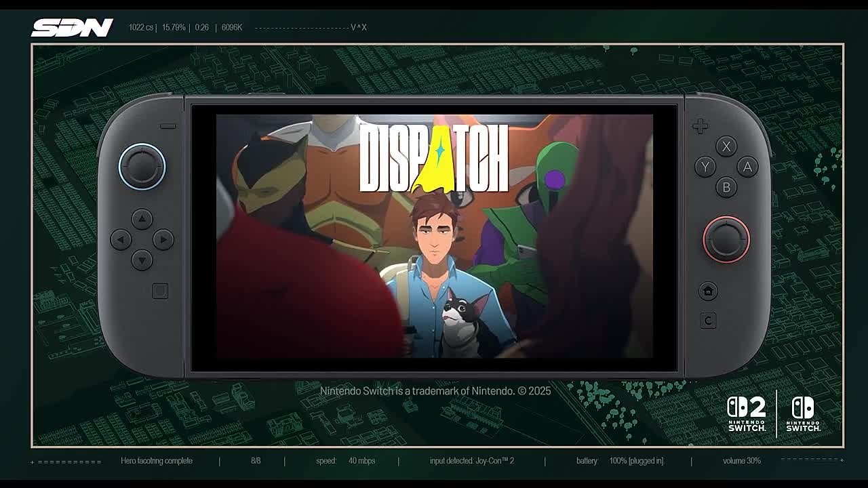
Task: Click the 'input detected: Joy-Con 2' text
Action: pos(472,461)
